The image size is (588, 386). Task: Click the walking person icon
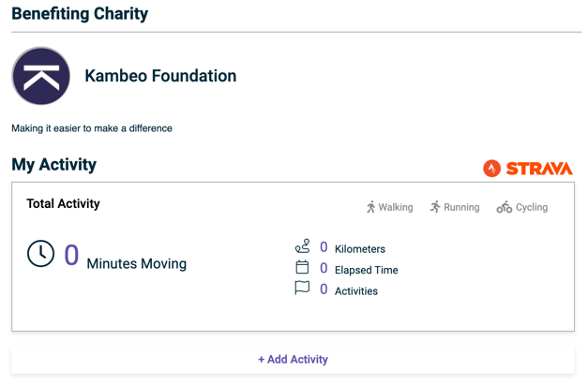pyautogui.click(x=370, y=207)
